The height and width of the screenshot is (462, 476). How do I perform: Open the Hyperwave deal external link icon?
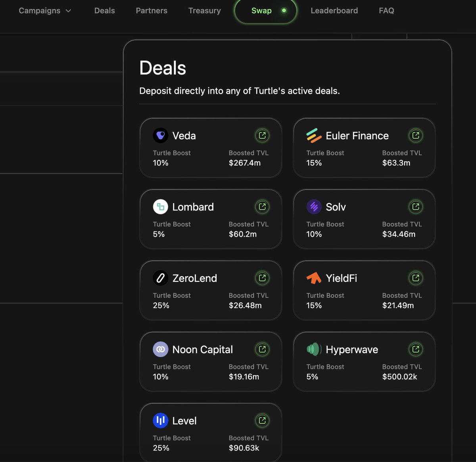[x=416, y=349]
